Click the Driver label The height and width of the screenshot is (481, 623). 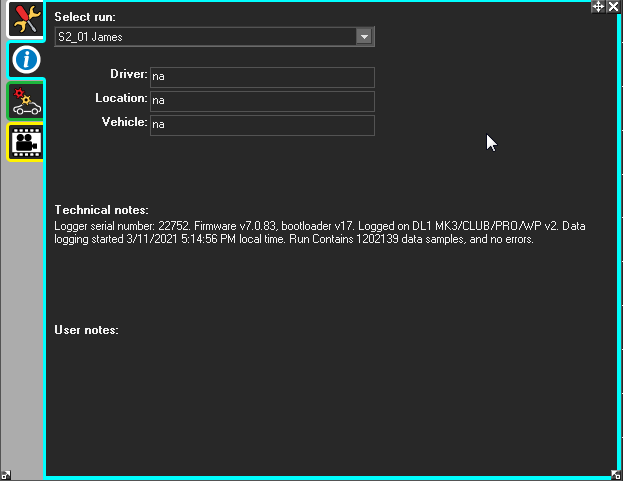click(129, 75)
